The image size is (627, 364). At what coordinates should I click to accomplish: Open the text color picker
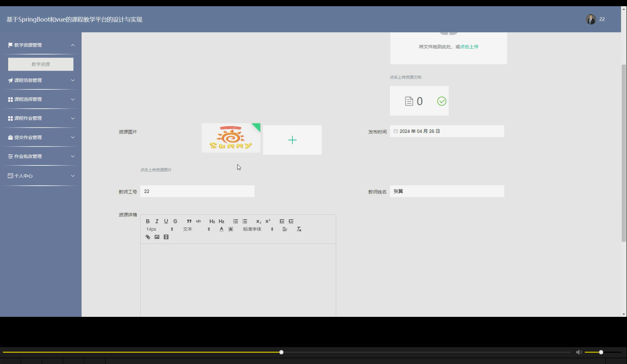pyautogui.click(x=222, y=229)
